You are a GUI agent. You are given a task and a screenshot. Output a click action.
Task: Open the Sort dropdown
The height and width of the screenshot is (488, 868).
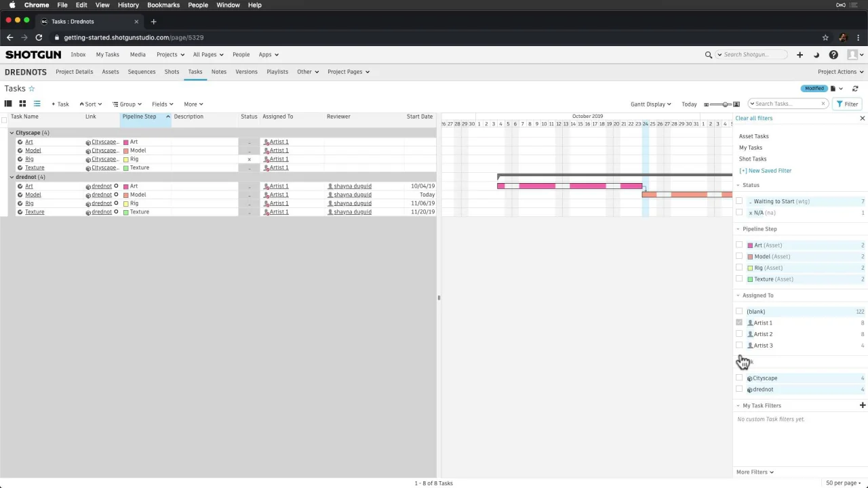click(90, 104)
